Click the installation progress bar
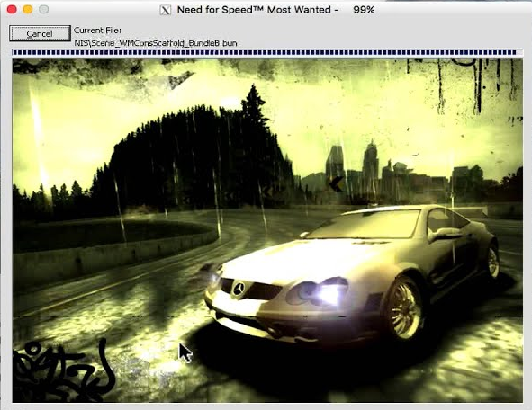 [267, 52]
